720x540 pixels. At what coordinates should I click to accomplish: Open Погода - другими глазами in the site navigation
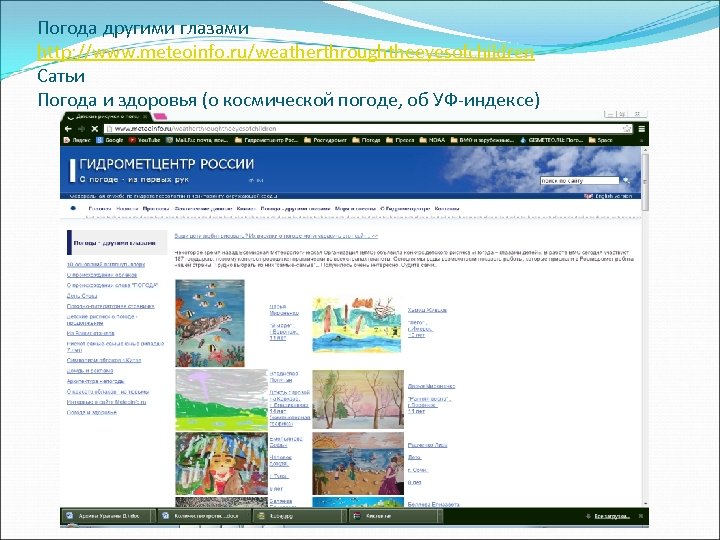pos(295,208)
